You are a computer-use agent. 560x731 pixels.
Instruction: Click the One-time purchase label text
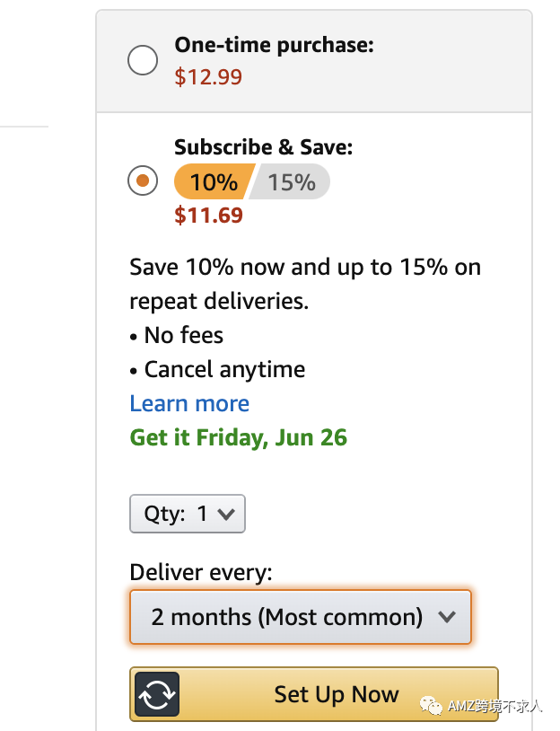[x=274, y=45]
